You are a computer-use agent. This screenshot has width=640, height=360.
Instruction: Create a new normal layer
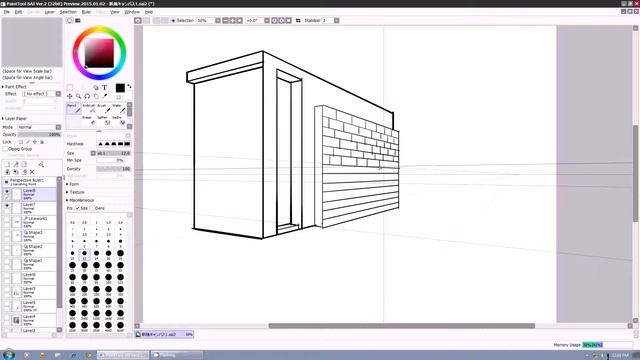[x=7, y=164]
